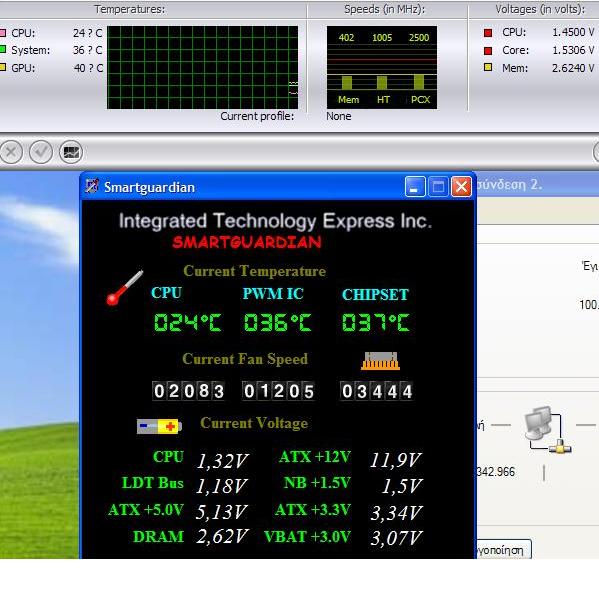The height and width of the screenshot is (598, 599).
Task: Click the 2500 PCX speed value
Action: 419,37
